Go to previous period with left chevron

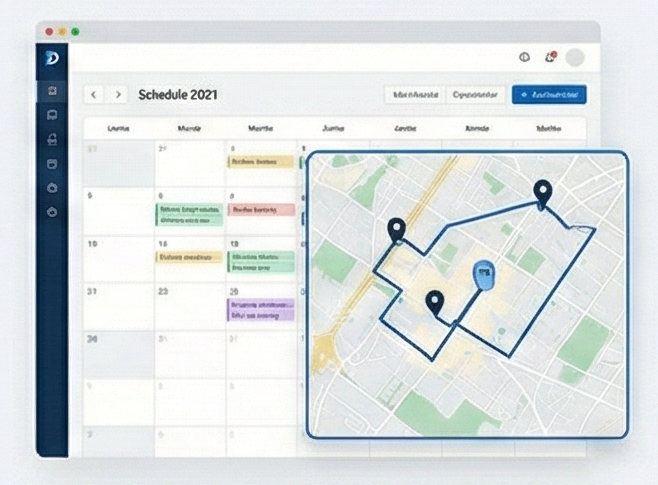94,95
